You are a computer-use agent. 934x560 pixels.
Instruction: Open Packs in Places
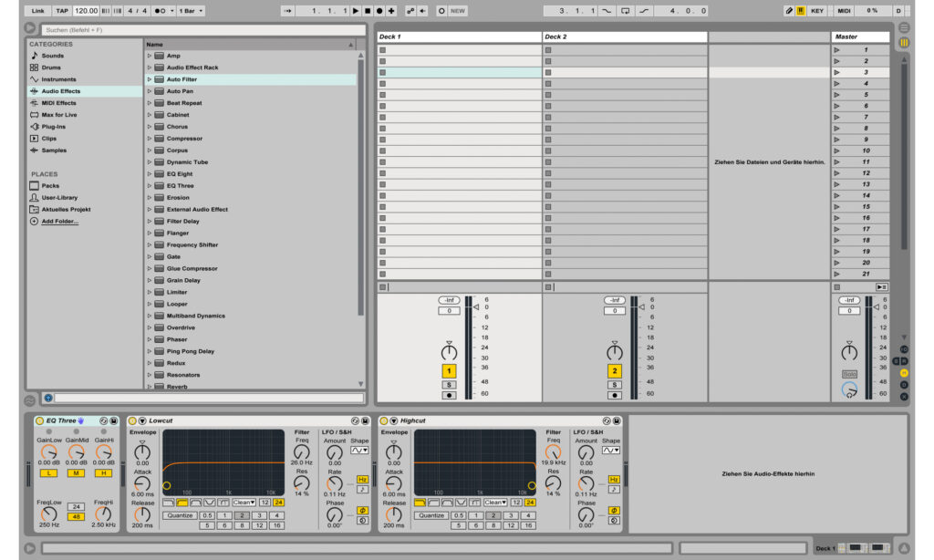point(50,186)
